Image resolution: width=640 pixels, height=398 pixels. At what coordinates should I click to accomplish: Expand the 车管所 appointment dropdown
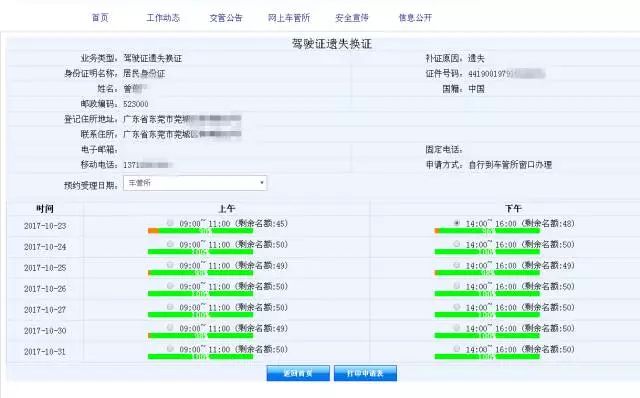[x=195, y=183]
